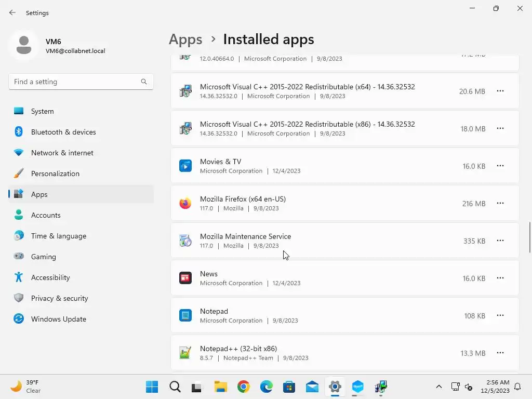
Task: Click the installed apps list scrollbar
Action: [529, 237]
